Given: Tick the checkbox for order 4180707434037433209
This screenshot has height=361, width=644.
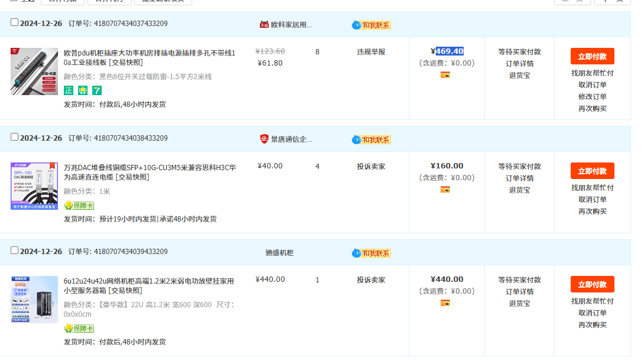Looking at the screenshot, I should click(x=15, y=22).
